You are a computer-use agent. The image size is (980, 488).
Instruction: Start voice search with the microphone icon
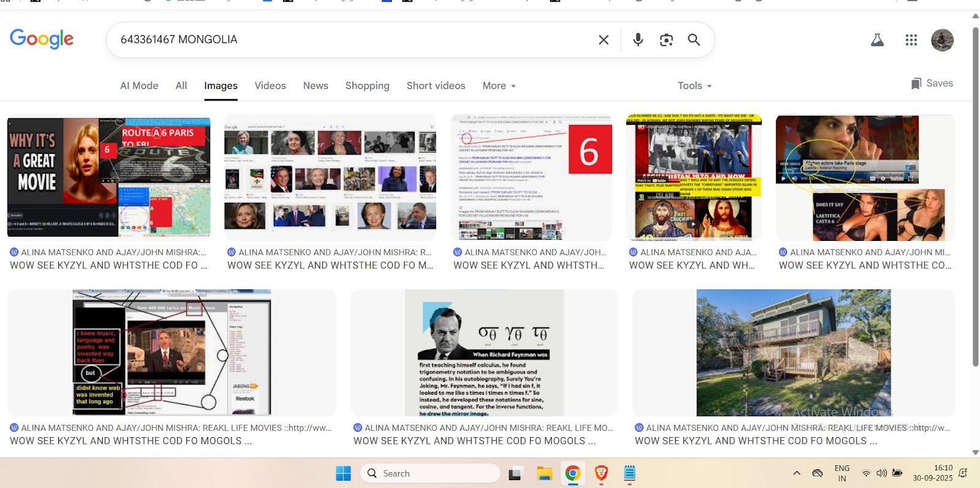(x=638, y=40)
